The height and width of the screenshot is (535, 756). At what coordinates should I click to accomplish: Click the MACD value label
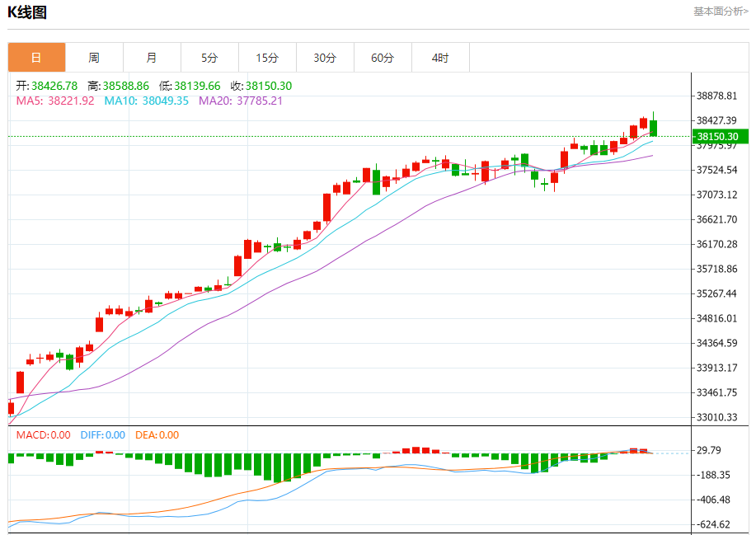44,435
